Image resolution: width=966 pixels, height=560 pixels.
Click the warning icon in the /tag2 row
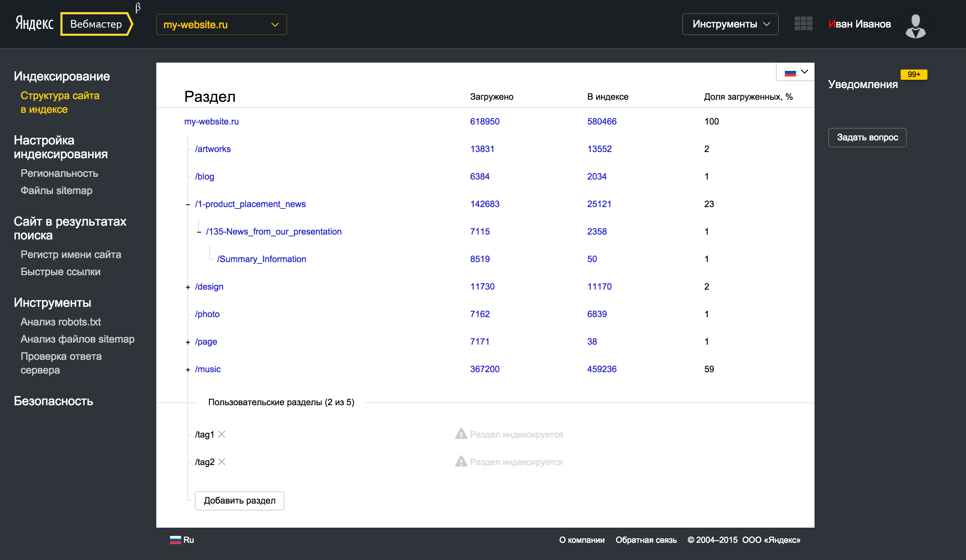461,461
